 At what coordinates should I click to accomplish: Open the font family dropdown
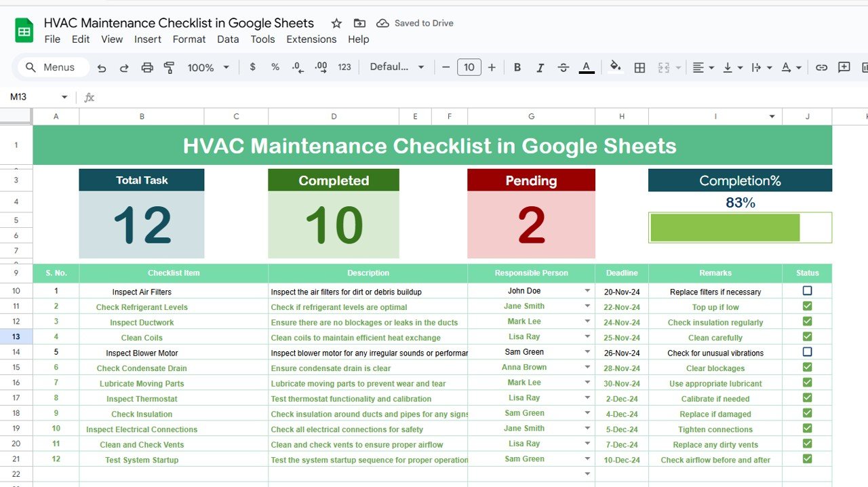click(x=397, y=67)
